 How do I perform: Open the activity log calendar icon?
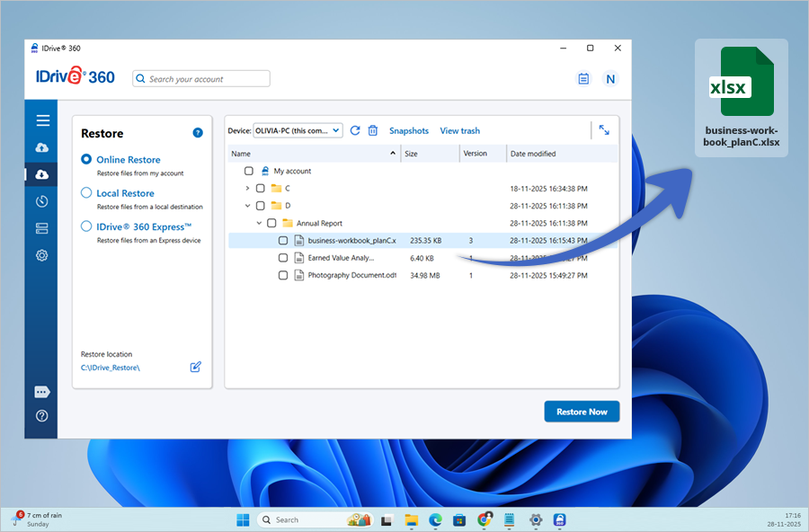583,79
